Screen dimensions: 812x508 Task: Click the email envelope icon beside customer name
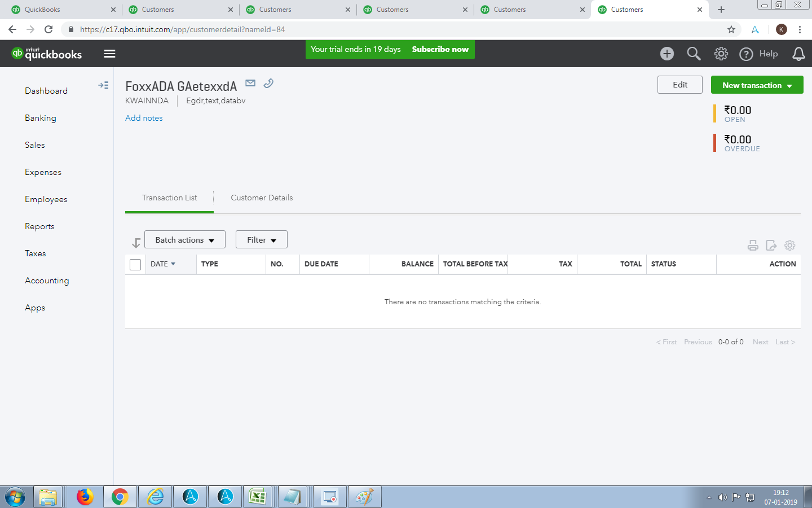tap(250, 84)
